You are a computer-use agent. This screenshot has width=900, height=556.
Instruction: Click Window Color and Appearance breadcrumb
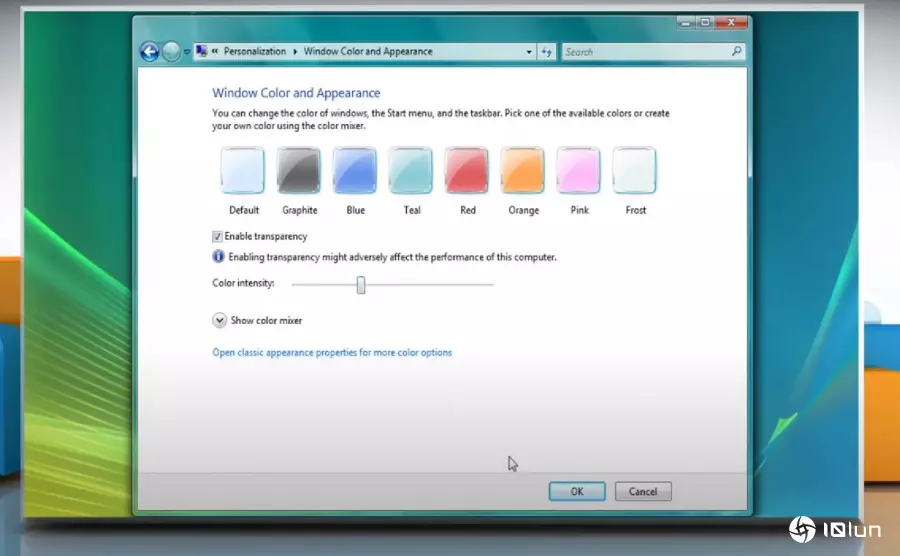tap(368, 51)
